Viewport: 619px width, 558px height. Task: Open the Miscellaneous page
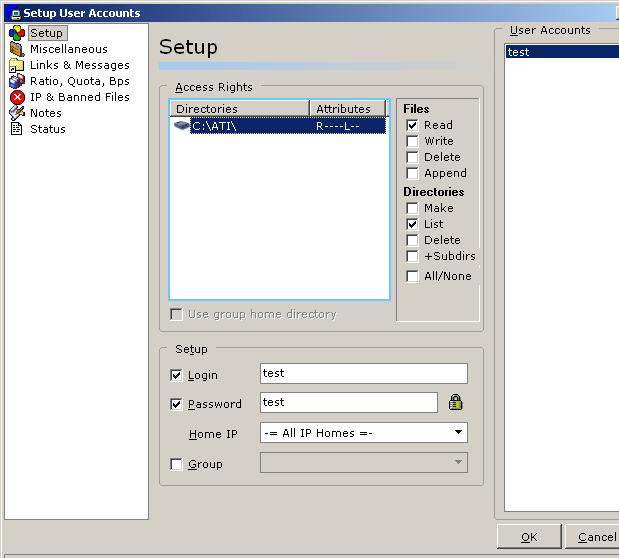69,49
